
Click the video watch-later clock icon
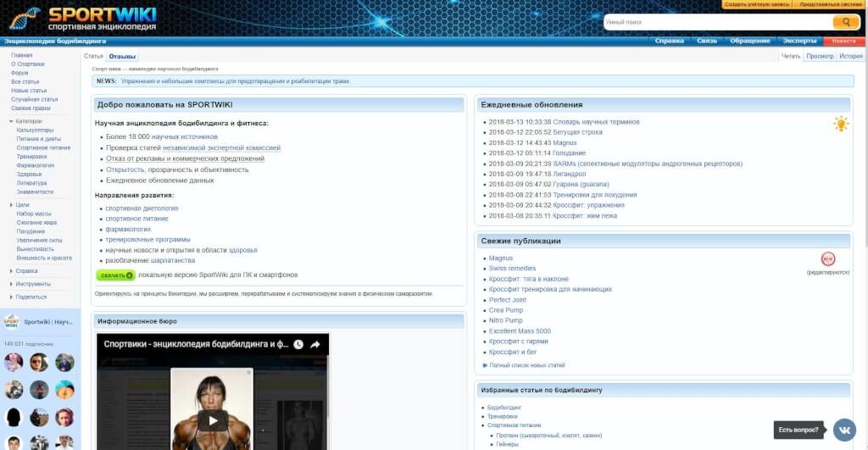(298, 344)
